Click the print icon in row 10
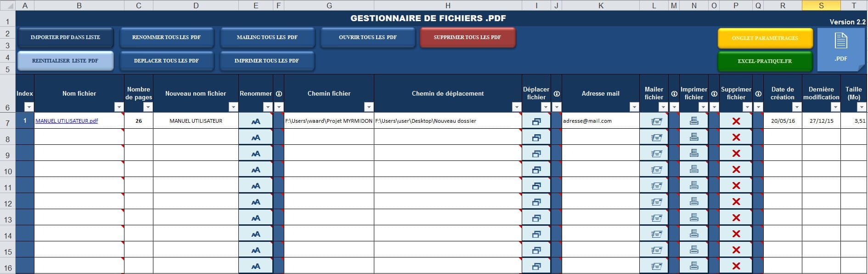This screenshot has width=868, height=274. click(694, 169)
